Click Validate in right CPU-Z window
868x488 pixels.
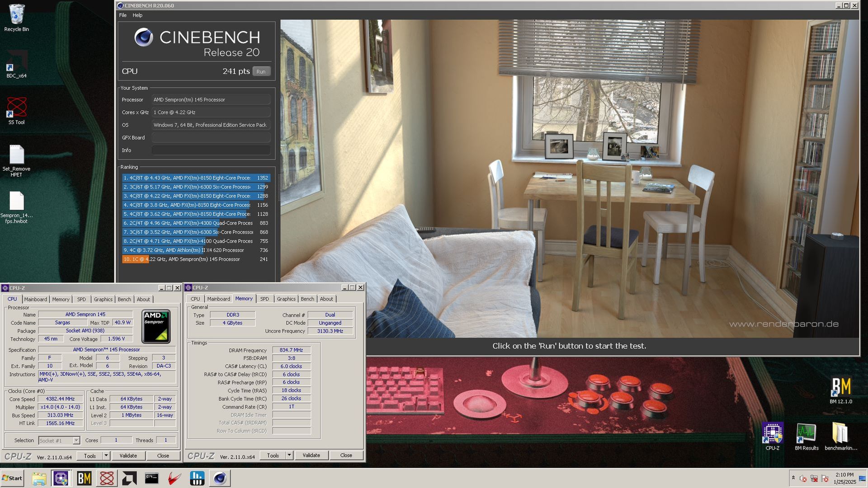(x=311, y=455)
